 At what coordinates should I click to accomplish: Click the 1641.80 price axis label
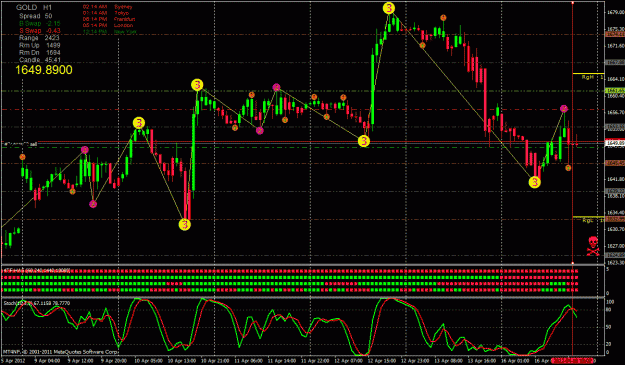click(615, 179)
